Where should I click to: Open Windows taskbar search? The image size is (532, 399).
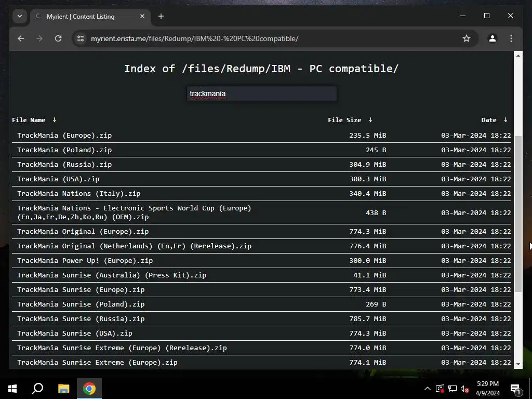[x=37, y=389]
